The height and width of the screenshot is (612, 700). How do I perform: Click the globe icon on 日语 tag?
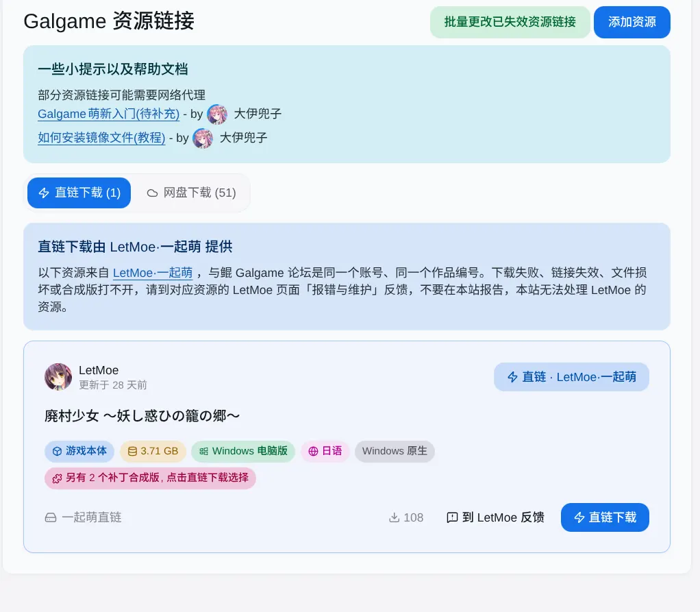314,451
